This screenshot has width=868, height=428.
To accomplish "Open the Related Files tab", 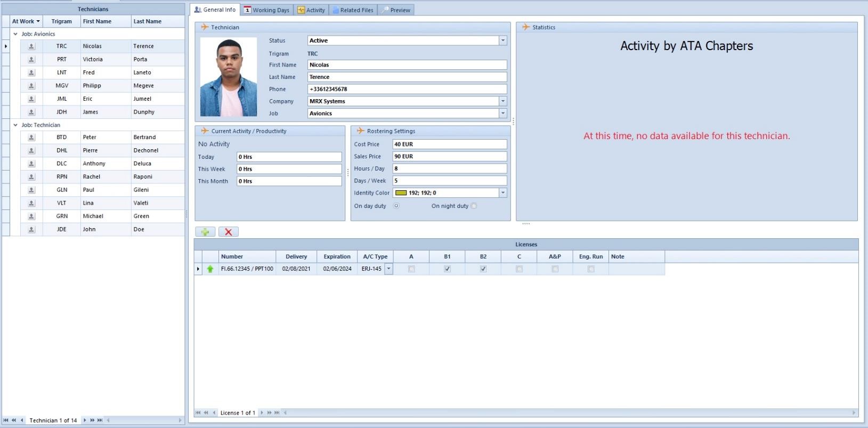I will click(353, 10).
